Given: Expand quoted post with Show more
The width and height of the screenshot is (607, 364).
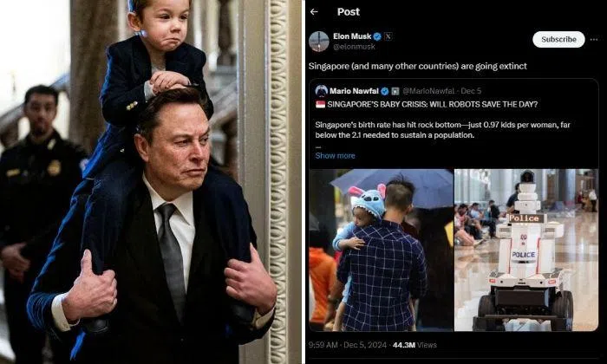Looking at the screenshot, I should [335, 155].
